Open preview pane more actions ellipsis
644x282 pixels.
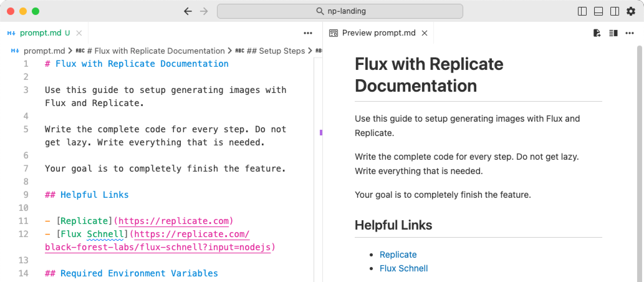click(x=630, y=33)
